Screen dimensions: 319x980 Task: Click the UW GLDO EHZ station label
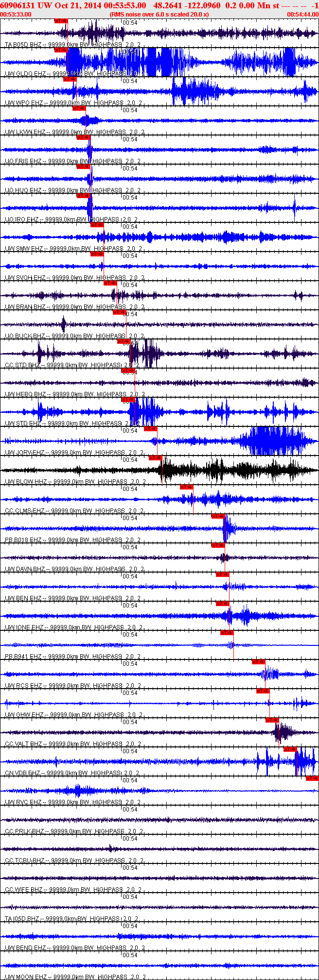coord(75,74)
